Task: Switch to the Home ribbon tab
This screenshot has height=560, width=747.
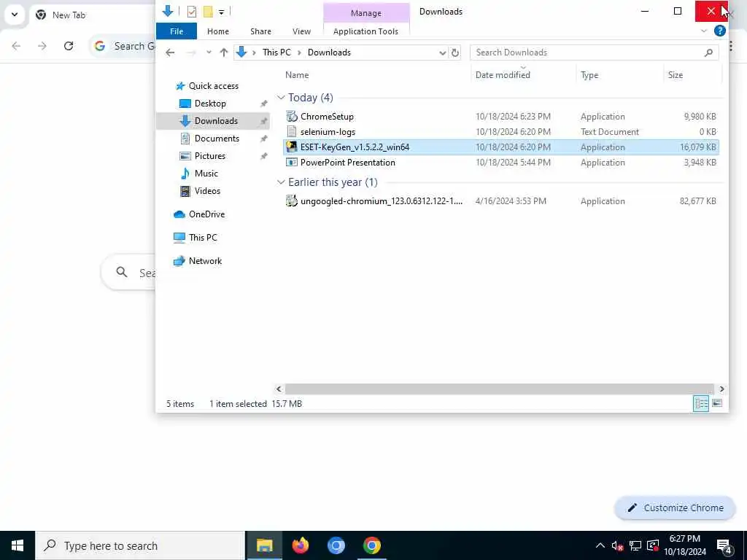Action: pos(217,31)
